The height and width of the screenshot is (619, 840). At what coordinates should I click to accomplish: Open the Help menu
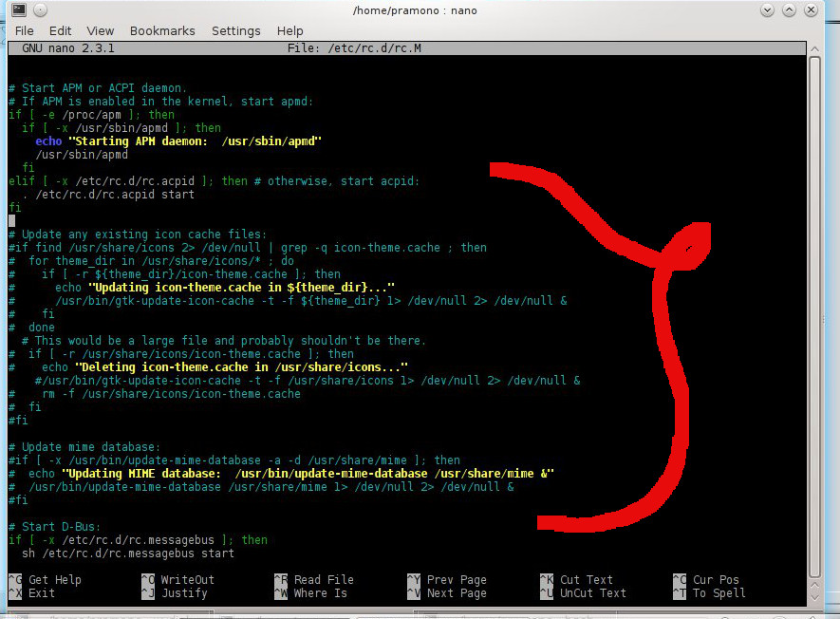pyautogui.click(x=289, y=31)
